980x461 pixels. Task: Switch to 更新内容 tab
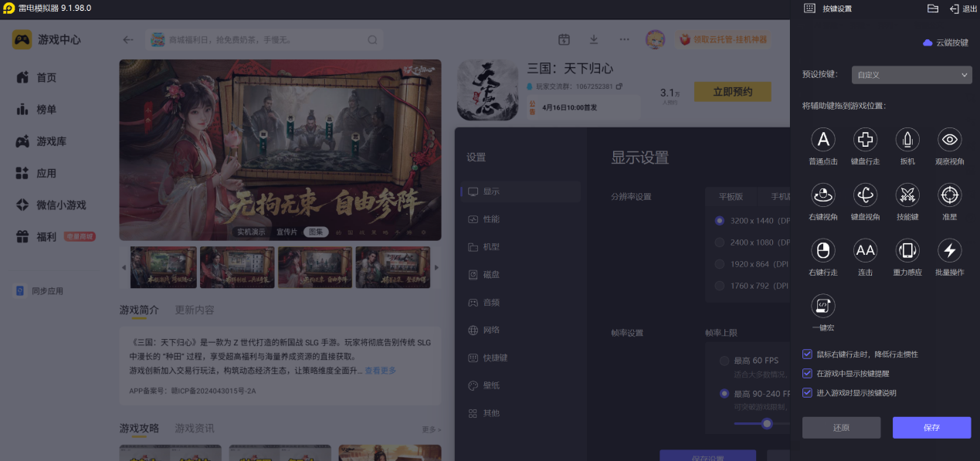click(195, 310)
